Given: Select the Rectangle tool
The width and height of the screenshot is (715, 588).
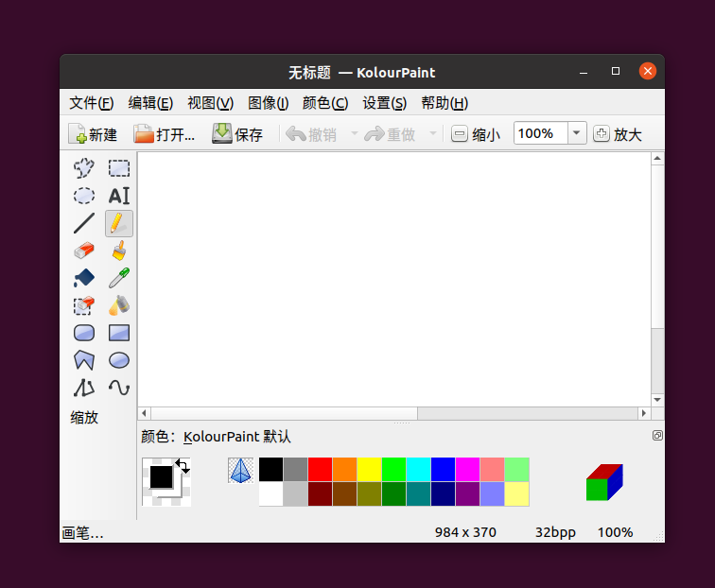Looking at the screenshot, I should pyautogui.click(x=119, y=333).
